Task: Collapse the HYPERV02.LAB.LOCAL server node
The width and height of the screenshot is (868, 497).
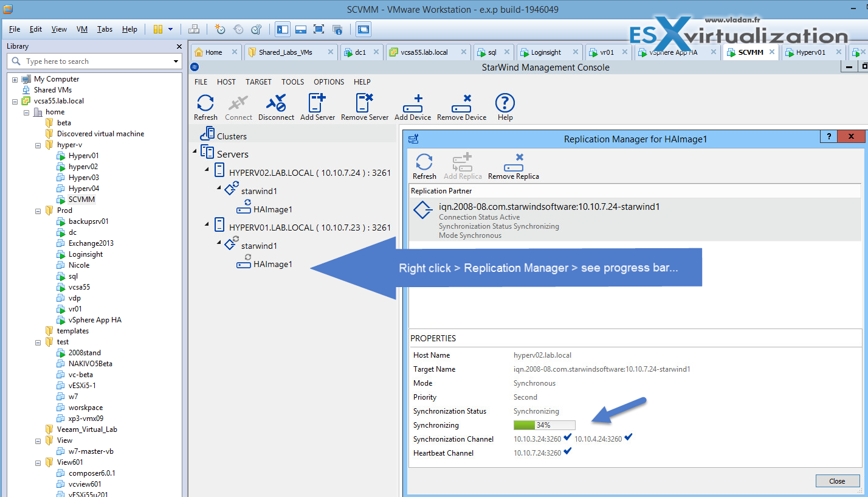Action: [207, 169]
